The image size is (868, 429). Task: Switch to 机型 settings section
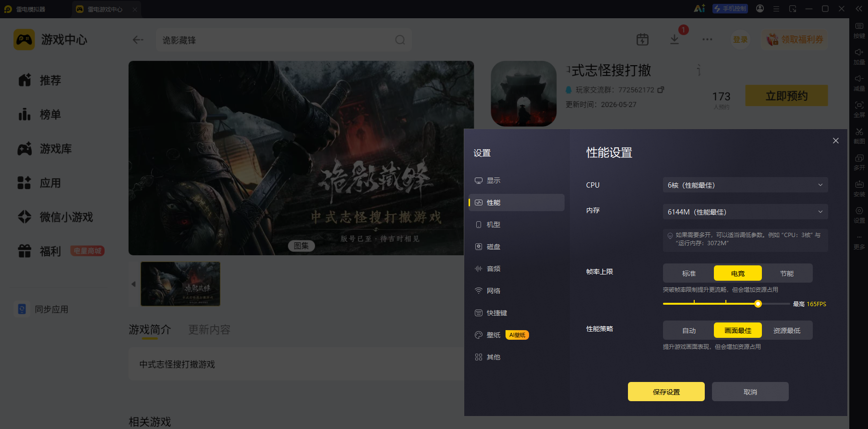tap(517, 225)
